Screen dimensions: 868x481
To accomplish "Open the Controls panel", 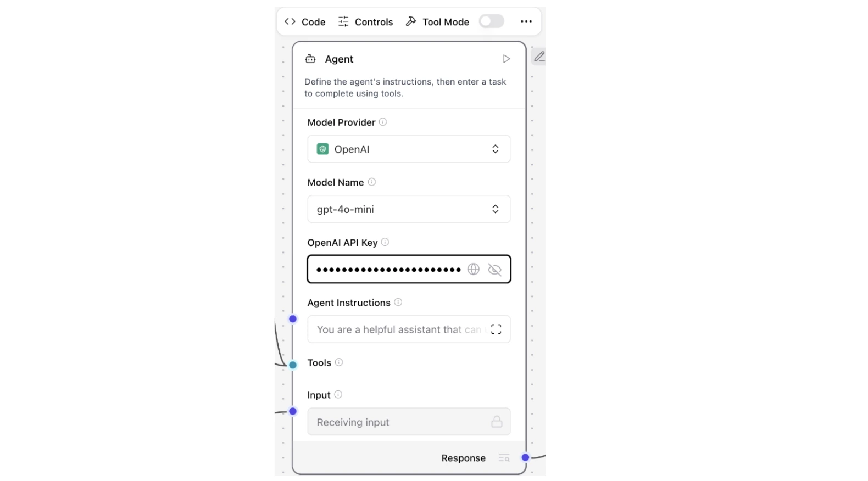I will coord(365,21).
